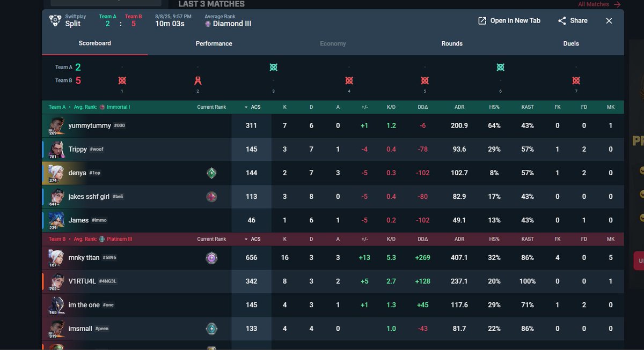Viewport: 644px width, 350px height.
Task: Click mnky titan's DDΔ value +269
Action: 423,258
